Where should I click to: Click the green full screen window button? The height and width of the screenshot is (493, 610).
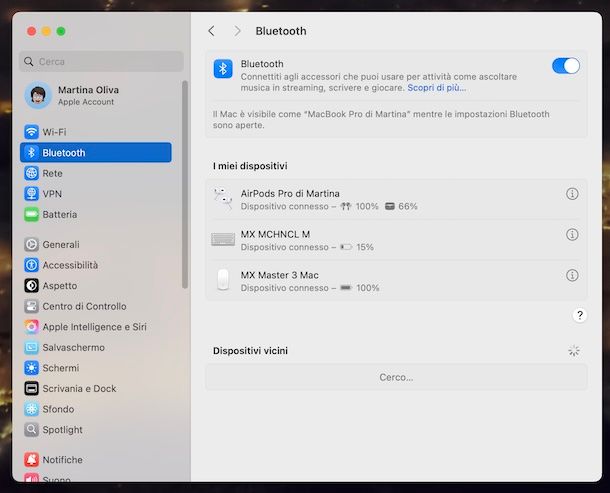pyautogui.click(x=61, y=31)
